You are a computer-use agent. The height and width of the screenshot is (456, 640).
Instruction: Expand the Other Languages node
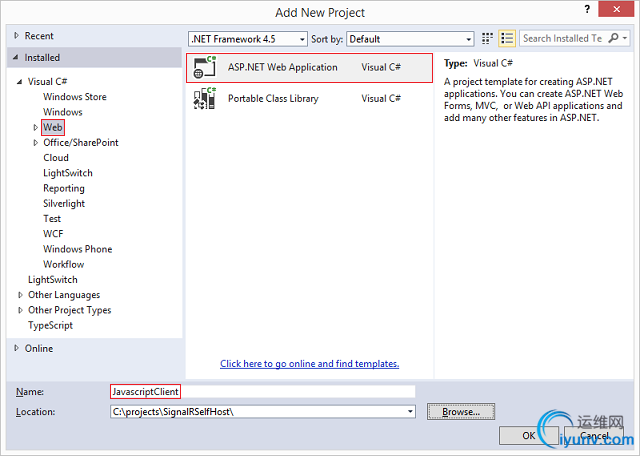(x=20, y=295)
